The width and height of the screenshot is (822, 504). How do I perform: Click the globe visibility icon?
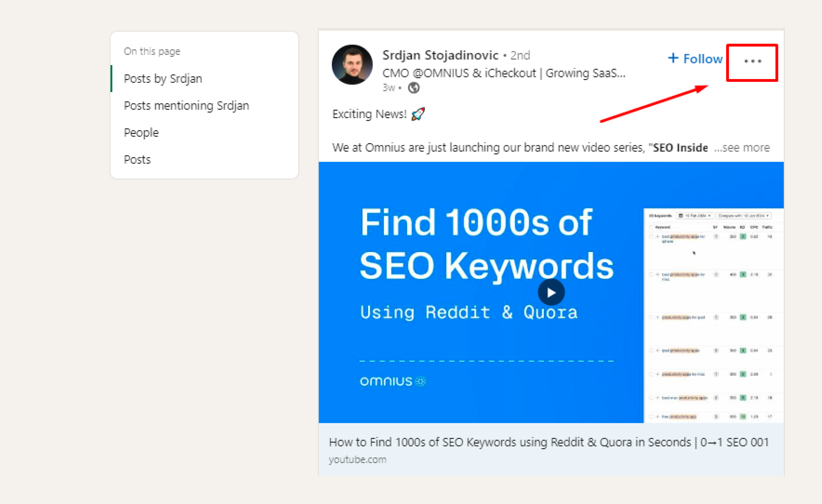[x=413, y=88]
